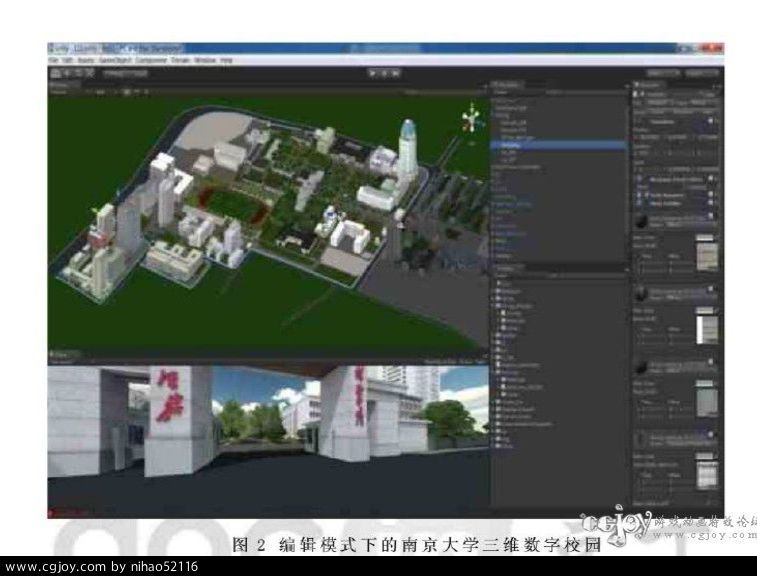Switch to the Scene view tab
The image size is (757, 576).
click(x=63, y=85)
